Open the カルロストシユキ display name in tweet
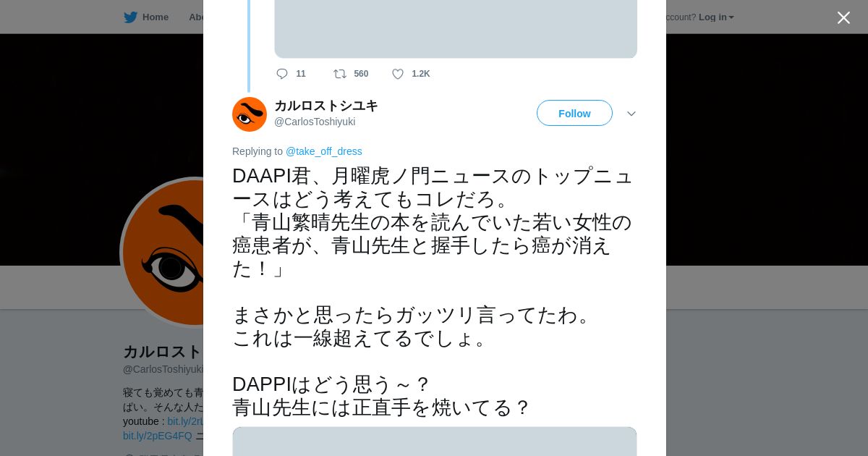868x456 pixels. click(x=326, y=106)
